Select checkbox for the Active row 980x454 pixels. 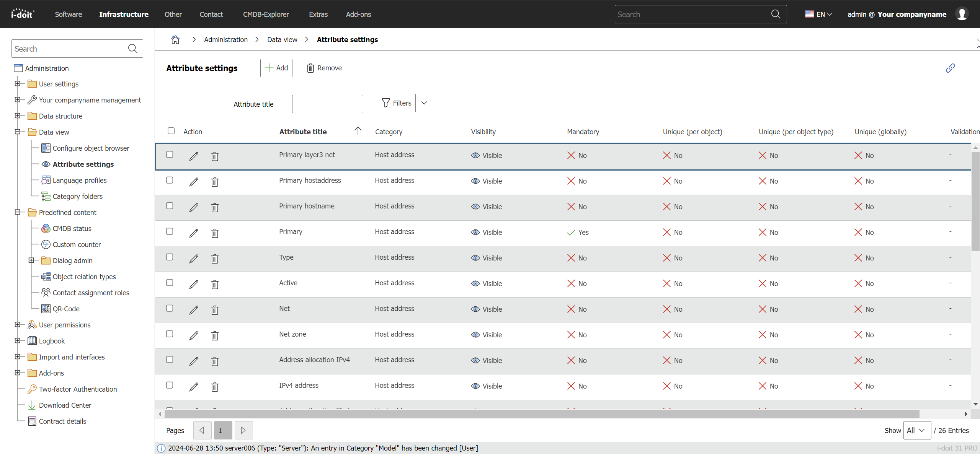pyautogui.click(x=170, y=283)
